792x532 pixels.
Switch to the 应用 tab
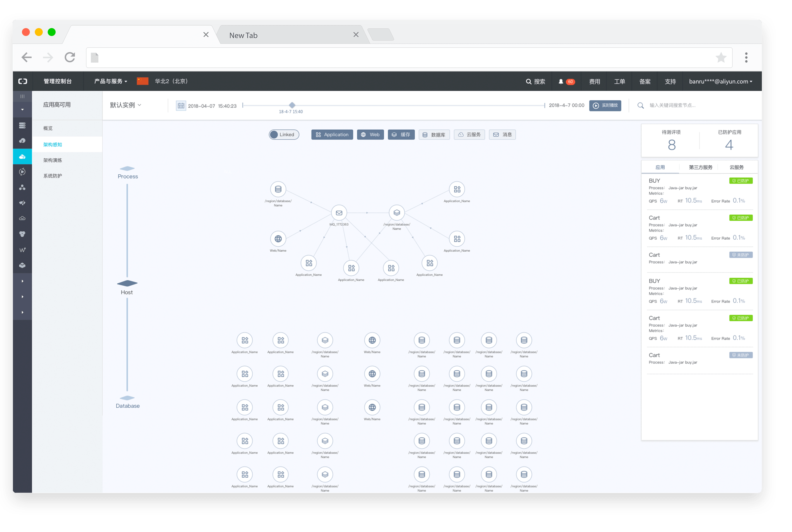(660, 167)
